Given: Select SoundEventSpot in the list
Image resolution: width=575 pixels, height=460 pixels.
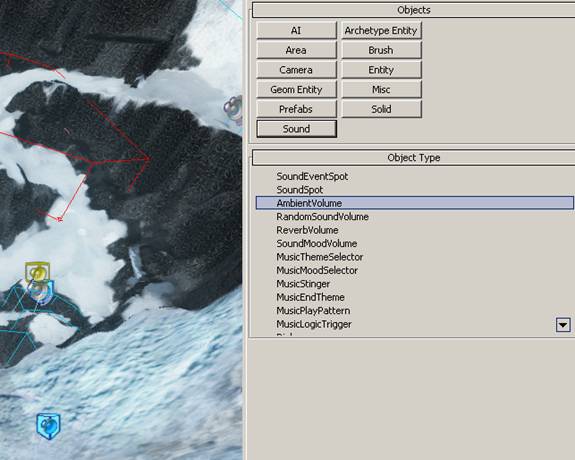Looking at the screenshot, I should (312, 176).
